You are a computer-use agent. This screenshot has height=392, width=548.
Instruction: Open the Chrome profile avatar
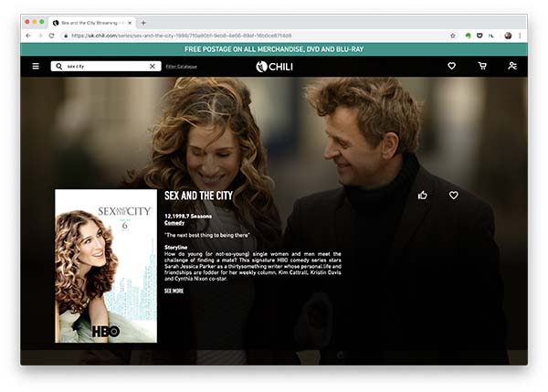tap(508, 36)
